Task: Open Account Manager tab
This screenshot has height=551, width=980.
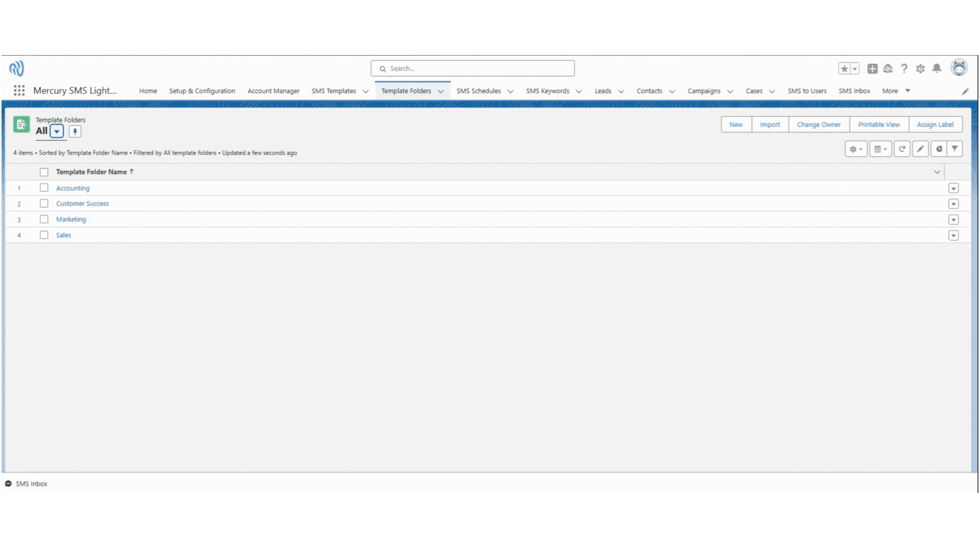Action: [274, 91]
